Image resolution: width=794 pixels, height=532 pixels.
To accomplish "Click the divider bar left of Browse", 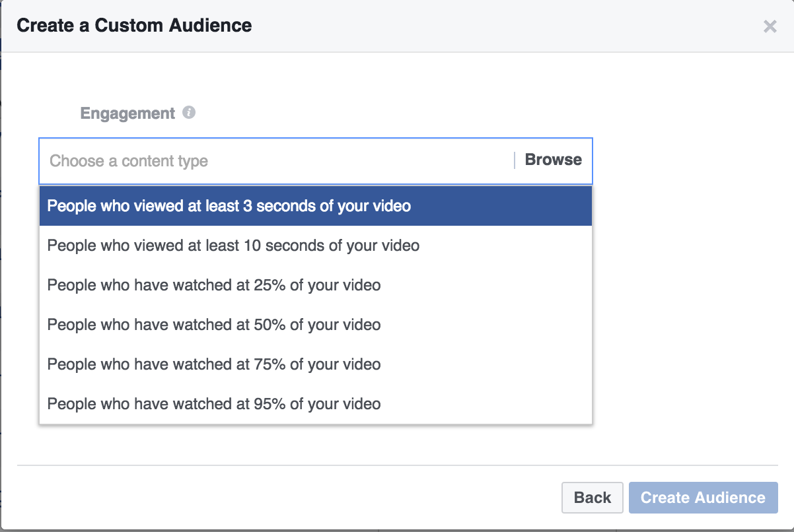I will click(515, 159).
